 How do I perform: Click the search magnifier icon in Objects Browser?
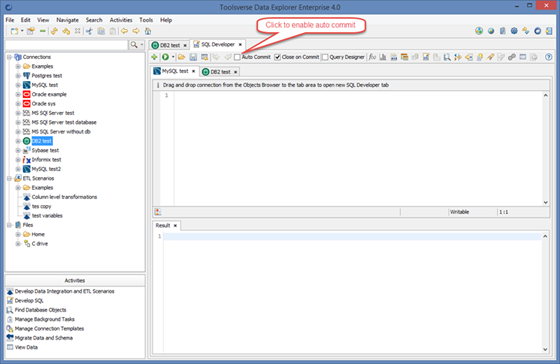pyautogui.click(x=134, y=45)
